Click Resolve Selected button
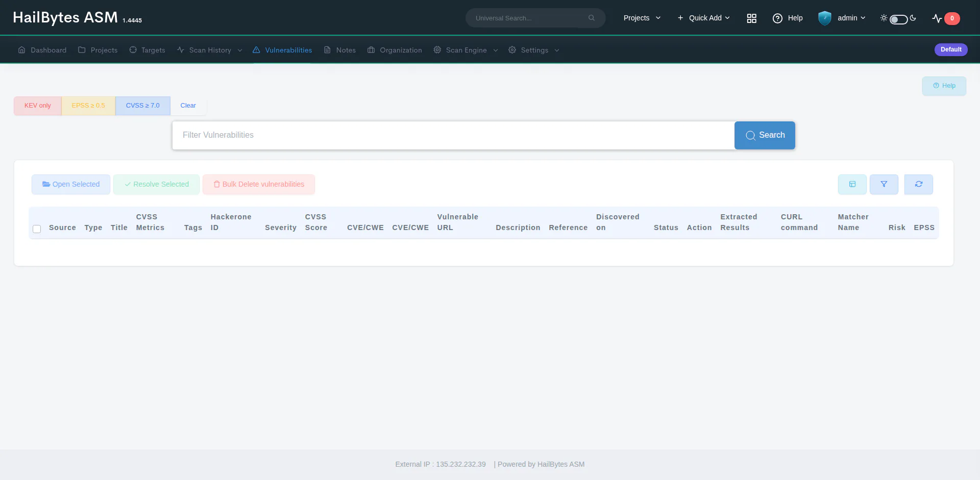 click(x=157, y=184)
